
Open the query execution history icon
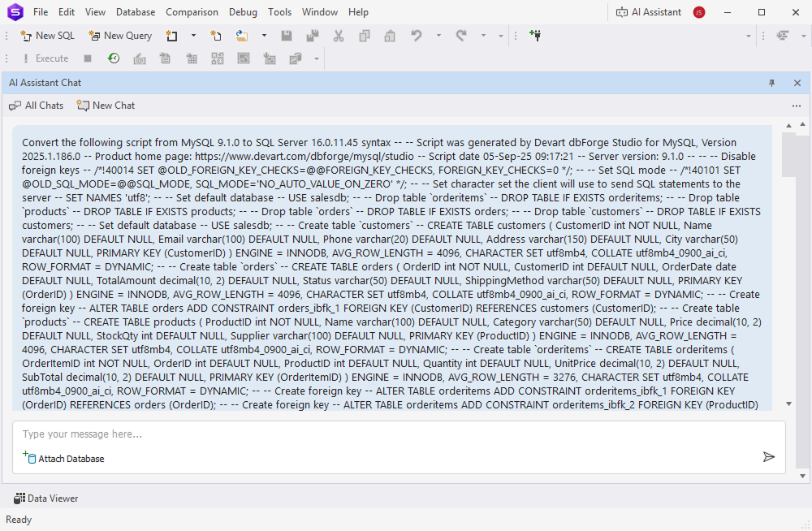pos(113,58)
